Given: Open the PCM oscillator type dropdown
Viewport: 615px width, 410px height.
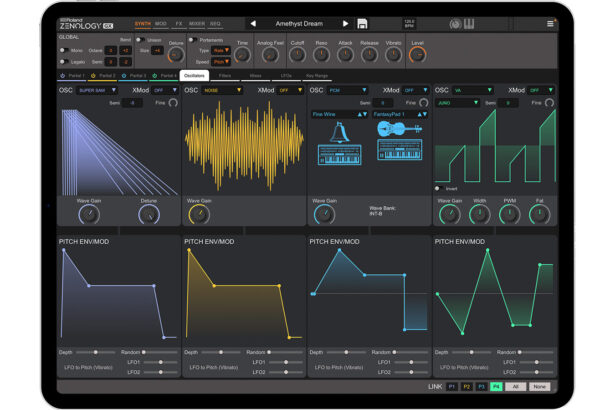Looking at the screenshot, I should 348,90.
